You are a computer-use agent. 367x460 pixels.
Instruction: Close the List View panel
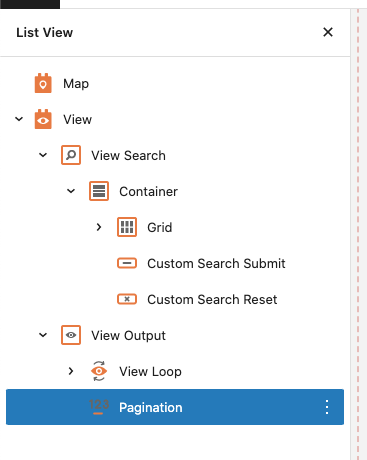coord(328,32)
